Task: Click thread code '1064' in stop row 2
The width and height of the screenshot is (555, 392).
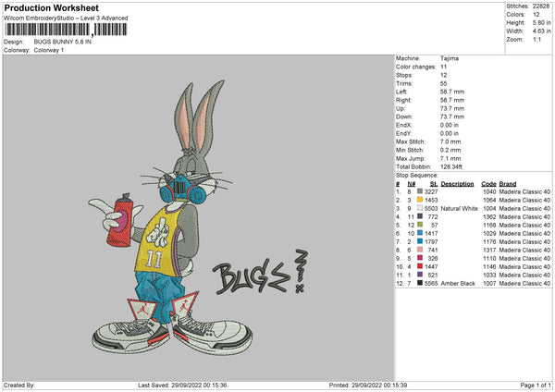Action: [x=489, y=201]
